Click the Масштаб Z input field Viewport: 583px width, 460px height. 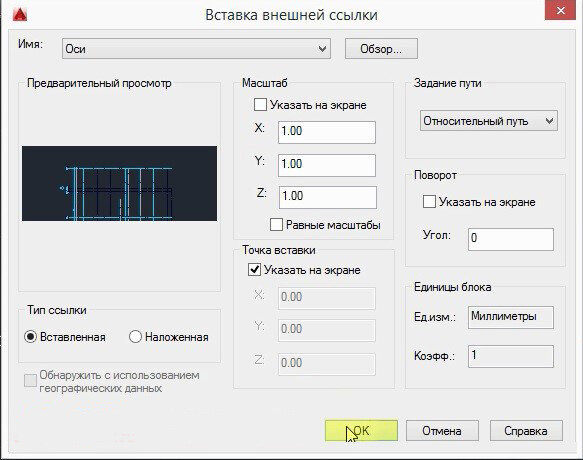327,197
